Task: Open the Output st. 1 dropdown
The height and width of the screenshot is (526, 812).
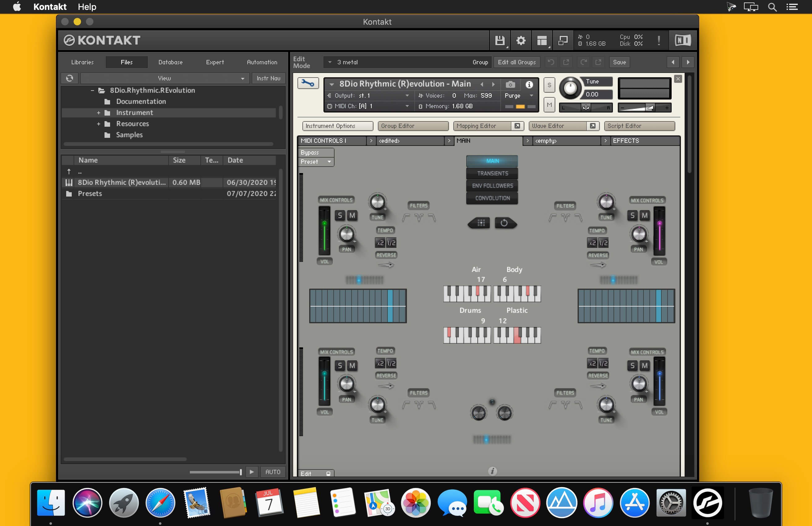Action: point(368,95)
